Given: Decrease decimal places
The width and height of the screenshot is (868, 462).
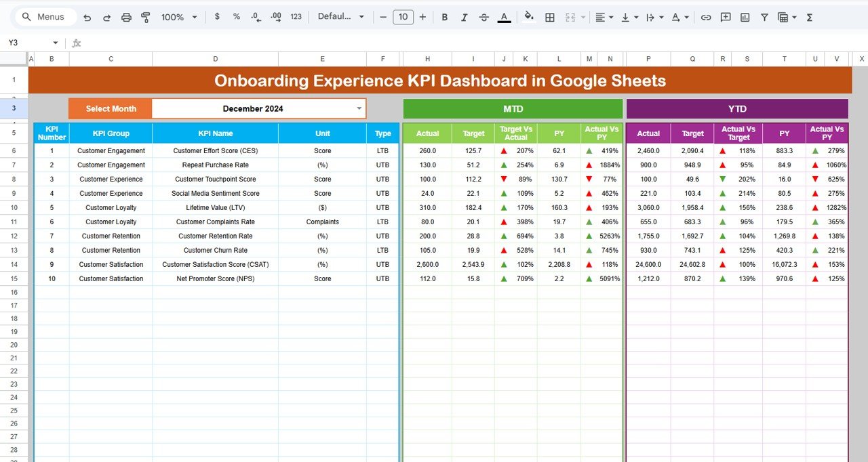Looking at the screenshot, I should 256,17.
